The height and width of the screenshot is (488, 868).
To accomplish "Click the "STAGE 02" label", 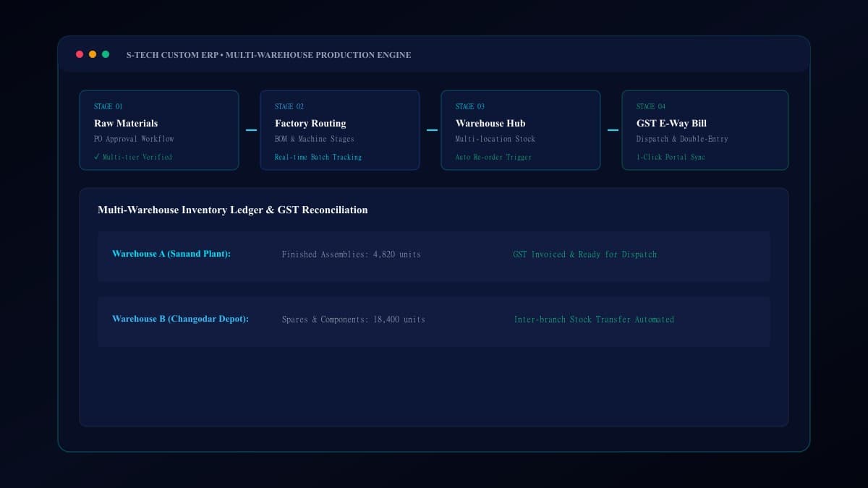I will (289, 106).
